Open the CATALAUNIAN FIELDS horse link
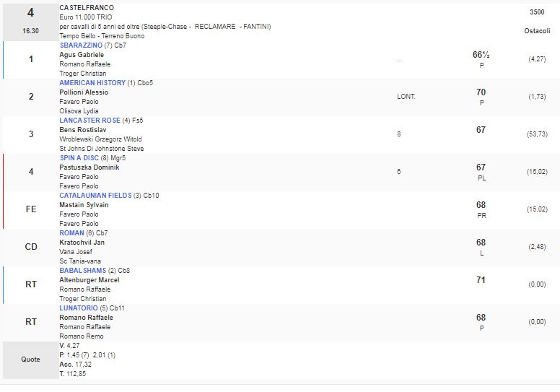Viewport: 560px width, 392px height. (x=94, y=196)
